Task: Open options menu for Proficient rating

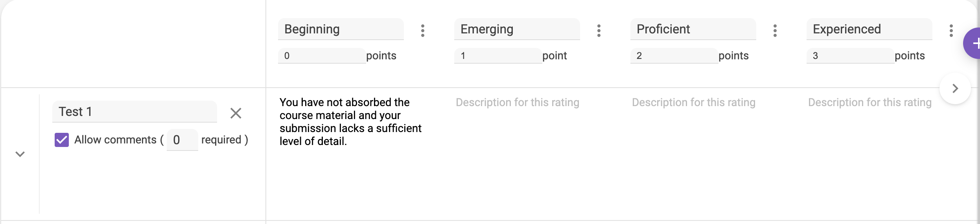Action: click(x=775, y=31)
